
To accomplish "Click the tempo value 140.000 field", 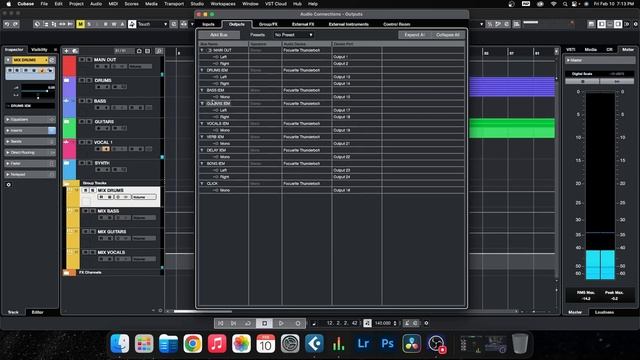I will tap(383, 323).
